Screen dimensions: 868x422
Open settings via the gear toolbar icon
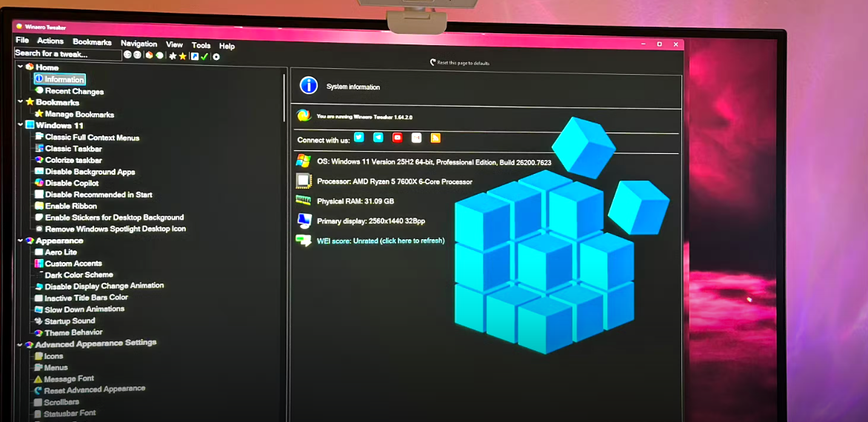pyautogui.click(x=216, y=56)
